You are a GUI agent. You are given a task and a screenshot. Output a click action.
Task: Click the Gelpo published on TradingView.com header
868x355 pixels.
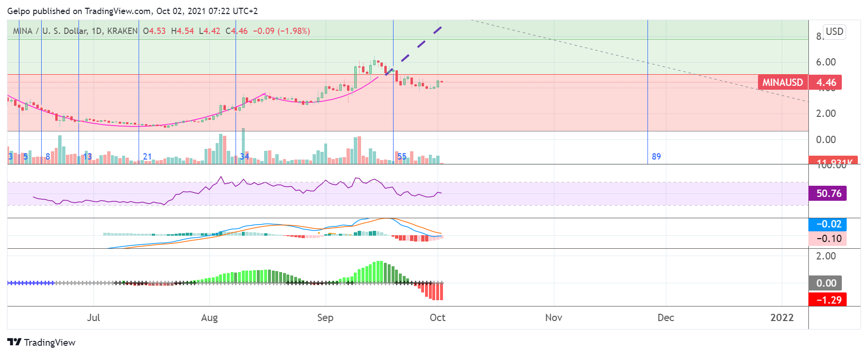(x=132, y=11)
